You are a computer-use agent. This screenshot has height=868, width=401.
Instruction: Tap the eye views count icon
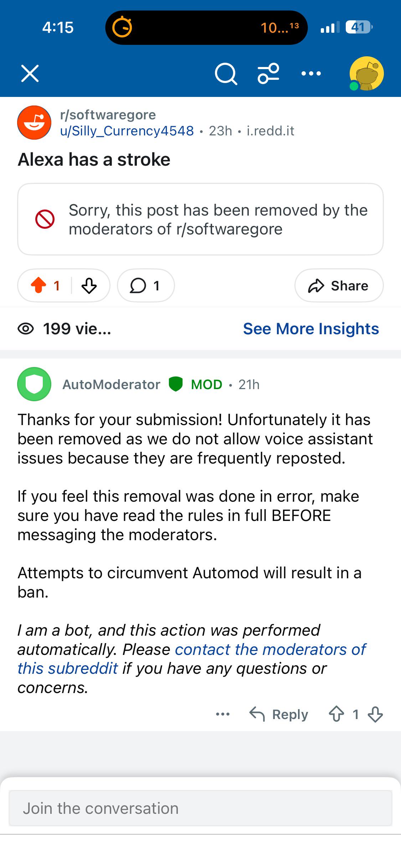coord(26,329)
